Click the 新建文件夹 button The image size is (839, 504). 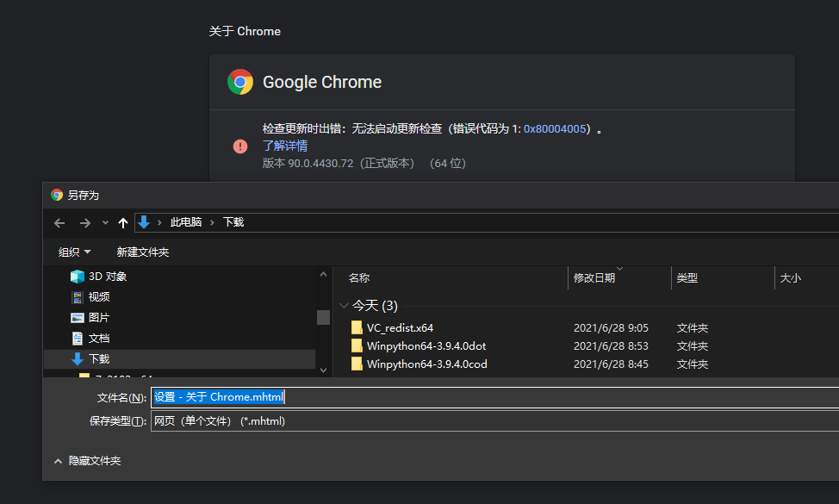click(143, 252)
